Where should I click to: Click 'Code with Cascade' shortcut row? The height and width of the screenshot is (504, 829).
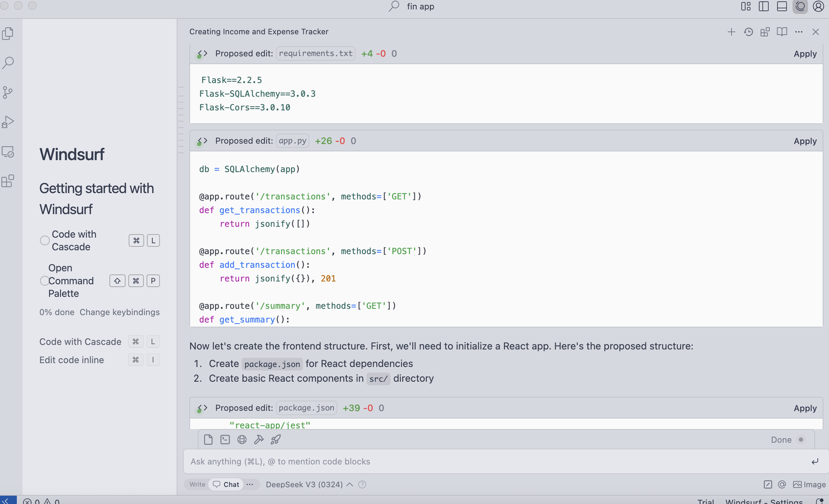(x=99, y=342)
